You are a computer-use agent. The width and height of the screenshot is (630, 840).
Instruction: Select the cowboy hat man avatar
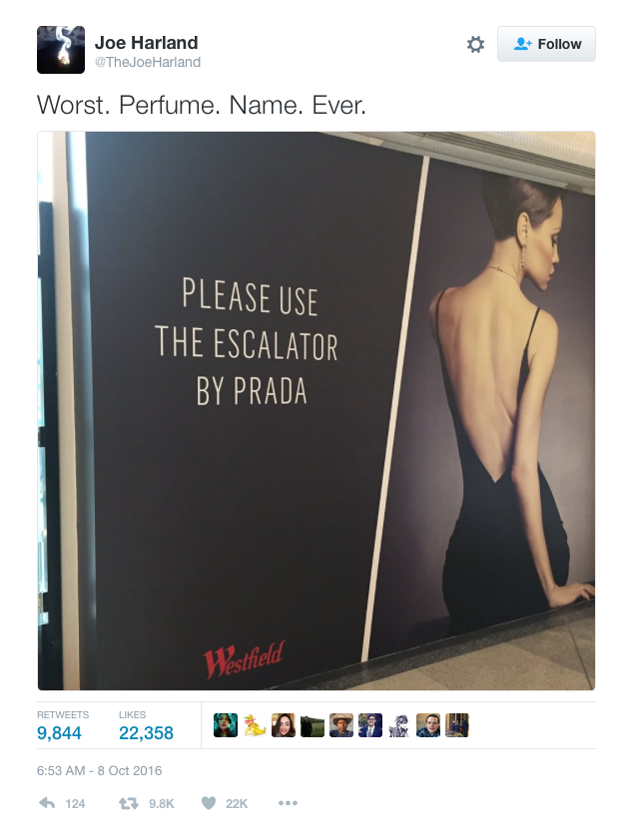point(341,725)
